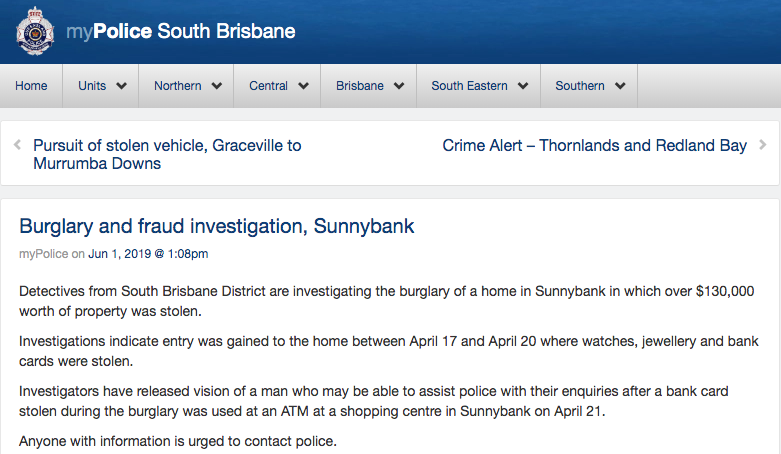781x454 pixels.
Task: Select the Central menu item
Action: [x=268, y=86]
